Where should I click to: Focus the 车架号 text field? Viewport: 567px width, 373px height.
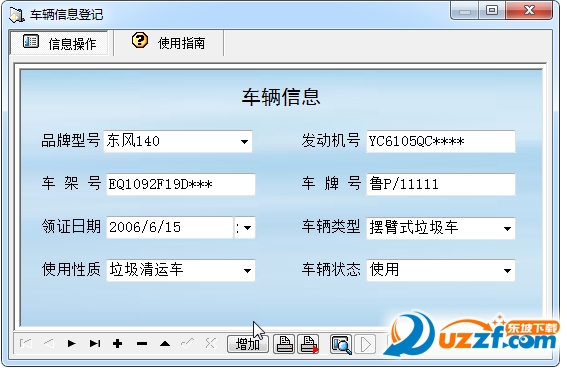pyautogui.click(x=181, y=184)
